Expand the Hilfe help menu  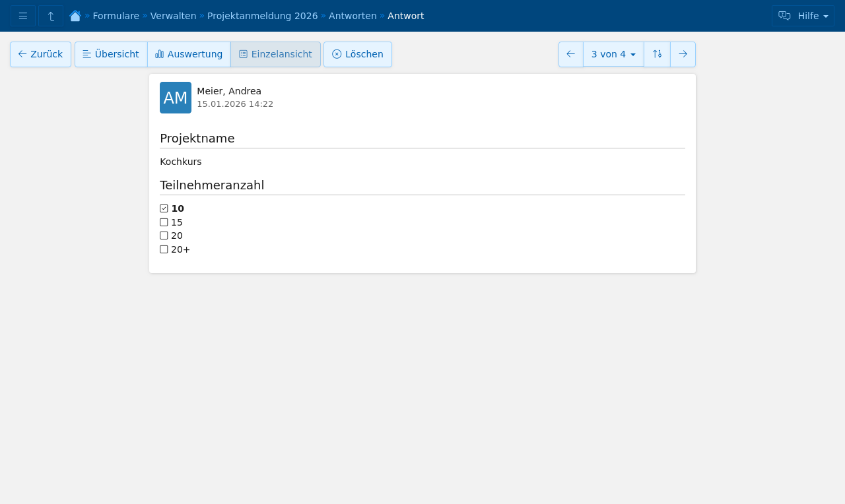point(803,16)
